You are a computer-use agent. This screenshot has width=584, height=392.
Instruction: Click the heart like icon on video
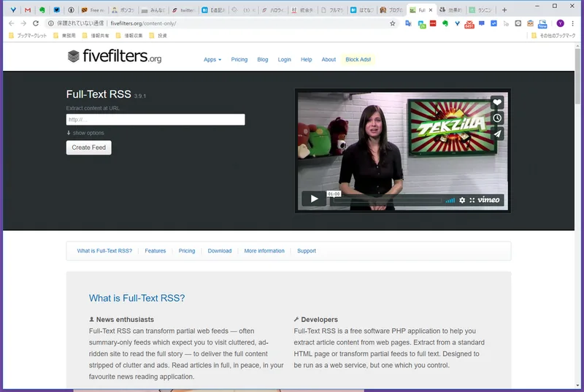click(497, 102)
